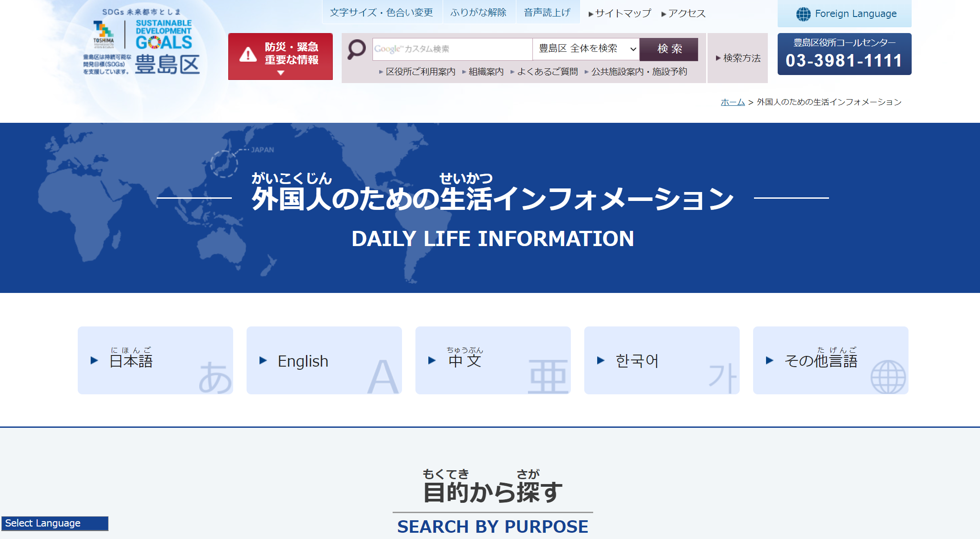Click the magnifying glass search icon
Viewport: 980px width, 539px height.
(x=356, y=49)
